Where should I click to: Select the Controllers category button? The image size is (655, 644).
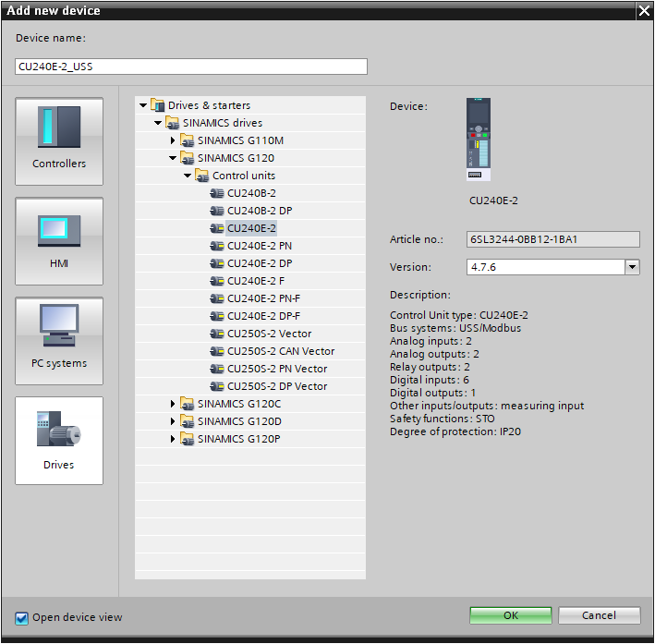pos(59,141)
